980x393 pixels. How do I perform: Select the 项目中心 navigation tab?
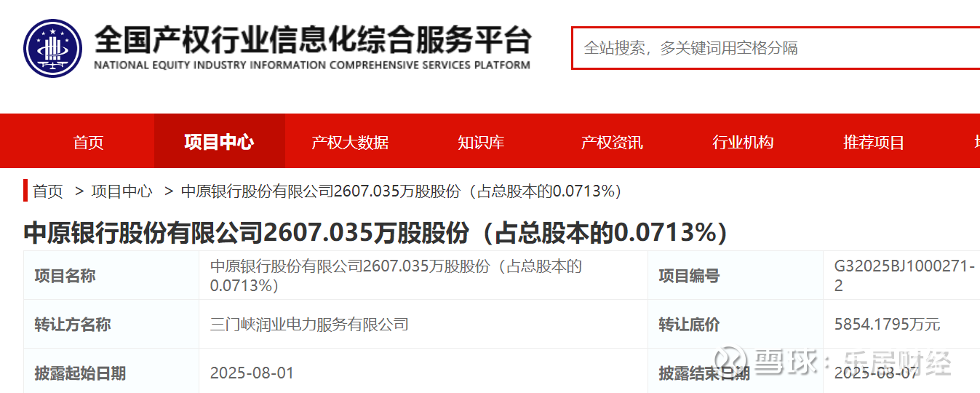pyautogui.click(x=219, y=142)
